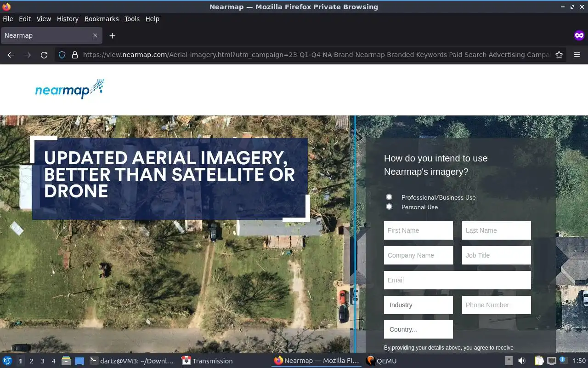Image resolution: width=588 pixels, height=368 pixels.
Task: Click the notification alert tray icon
Action: [564, 361]
